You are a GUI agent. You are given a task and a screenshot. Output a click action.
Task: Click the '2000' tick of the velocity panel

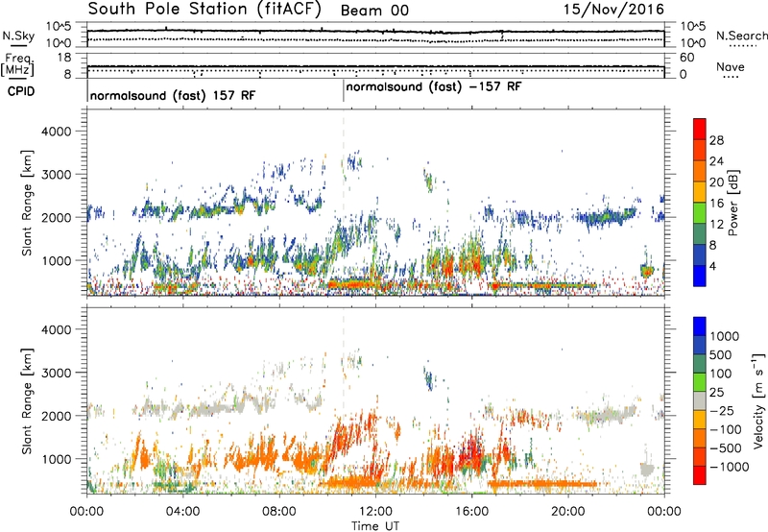(x=56, y=416)
